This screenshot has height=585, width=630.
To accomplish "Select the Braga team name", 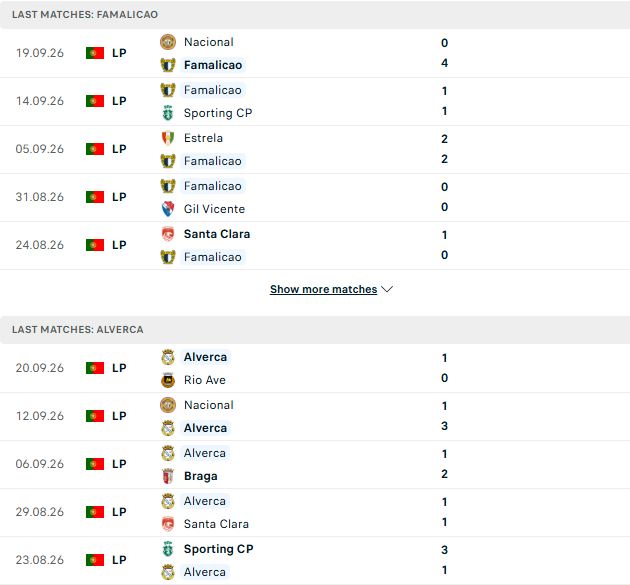I will (x=200, y=476).
